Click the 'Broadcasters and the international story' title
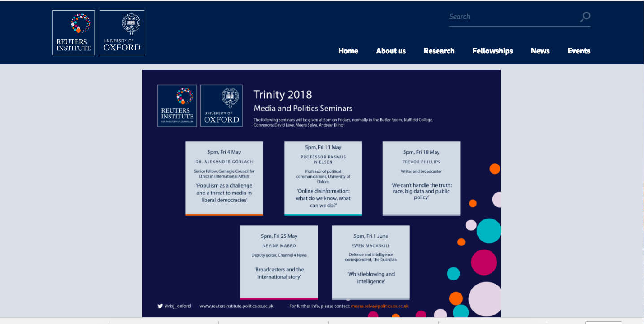This screenshot has width=644, height=324. point(279,273)
